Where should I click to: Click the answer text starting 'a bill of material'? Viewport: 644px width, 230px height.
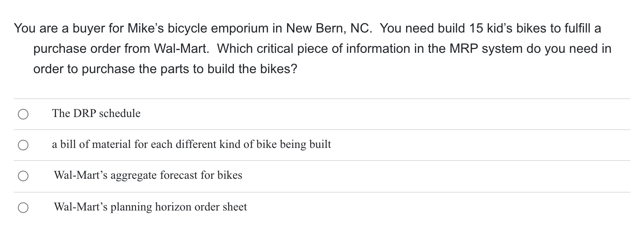pos(191,144)
